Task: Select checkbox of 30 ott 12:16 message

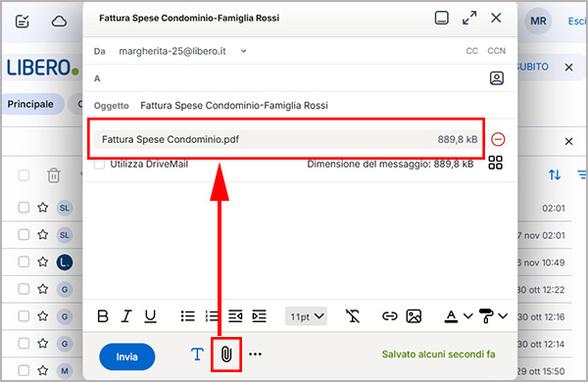Action: (24, 316)
